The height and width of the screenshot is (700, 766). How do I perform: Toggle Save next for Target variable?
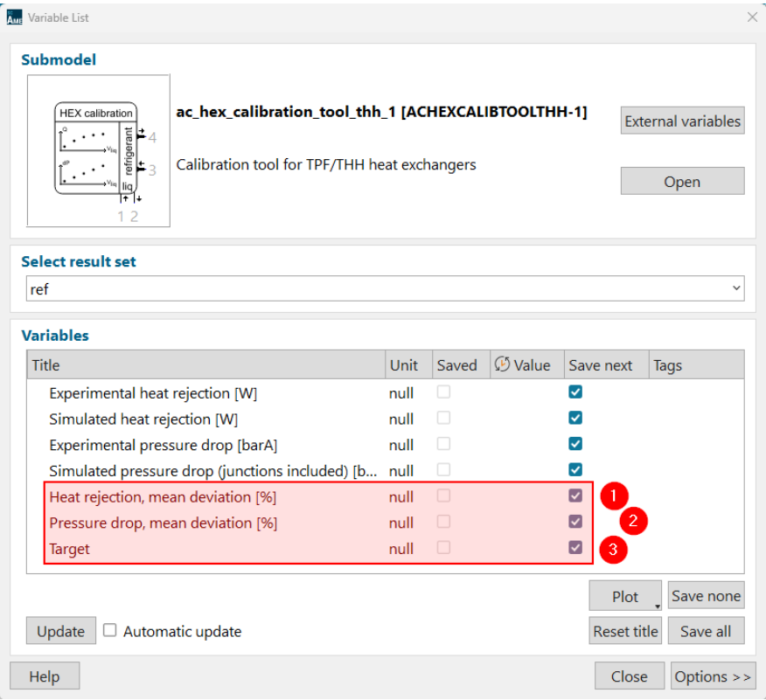(x=575, y=548)
